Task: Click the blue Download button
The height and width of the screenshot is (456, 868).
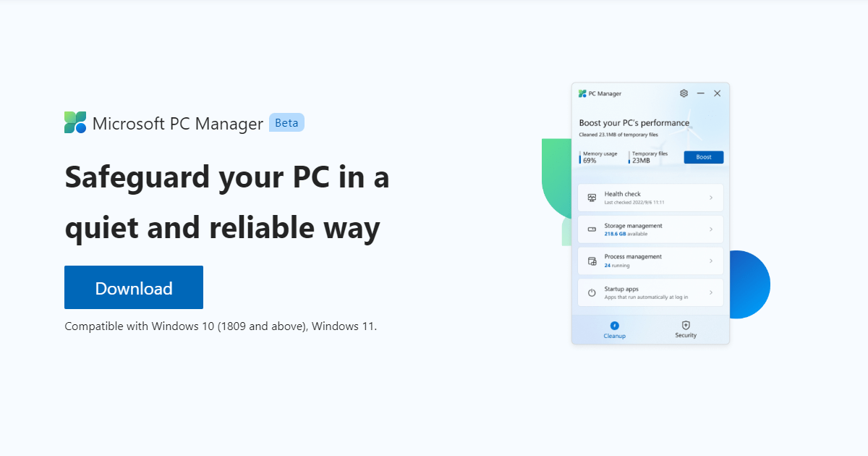Action: 134,287
